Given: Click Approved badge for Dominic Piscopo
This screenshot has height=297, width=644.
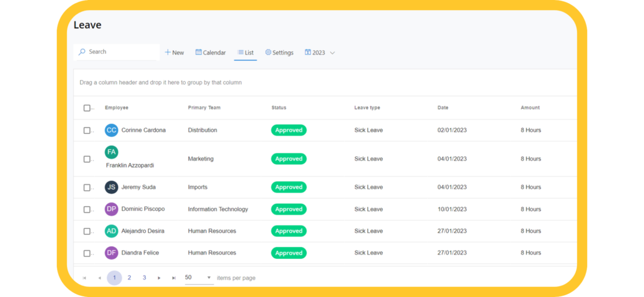Looking at the screenshot, I should click(x=289, y=209).
